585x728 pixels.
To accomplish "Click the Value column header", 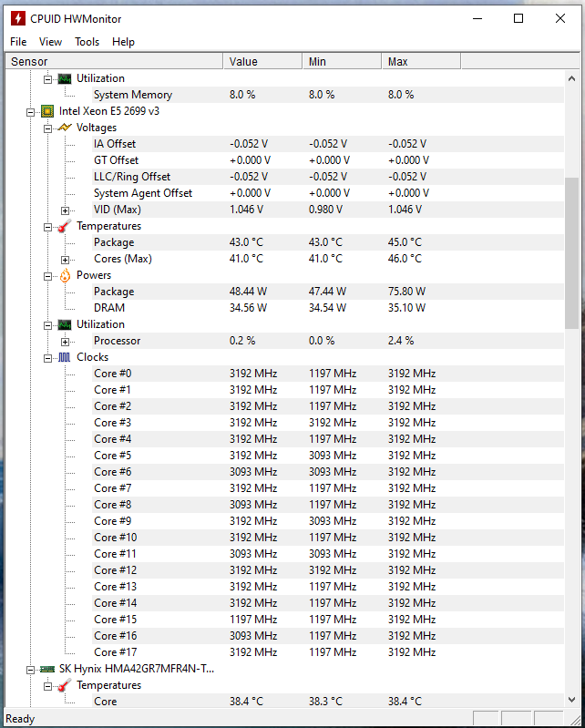I will (x=262, y=61).
